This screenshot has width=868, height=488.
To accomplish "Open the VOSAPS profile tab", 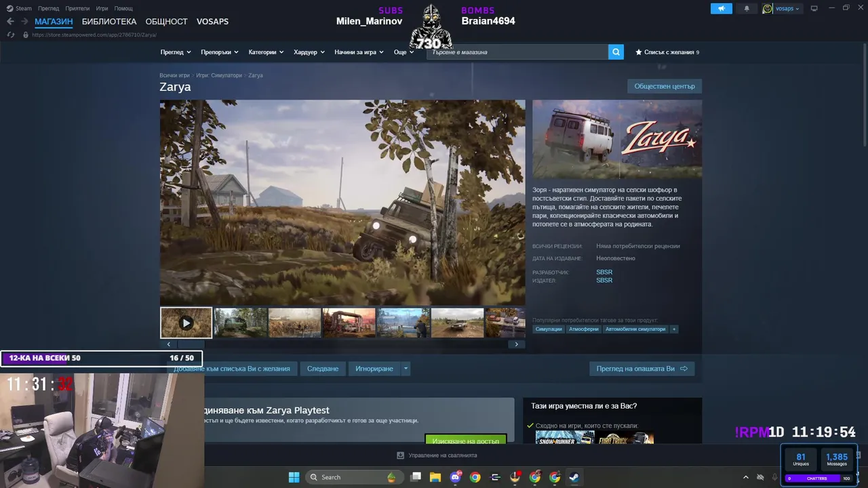I will pyautogui.click(x=212, y=22).
